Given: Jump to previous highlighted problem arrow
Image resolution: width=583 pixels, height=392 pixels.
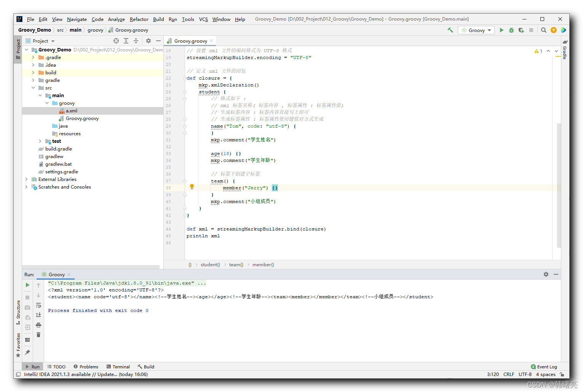Looking at the screenshot, I should [548, 51].
